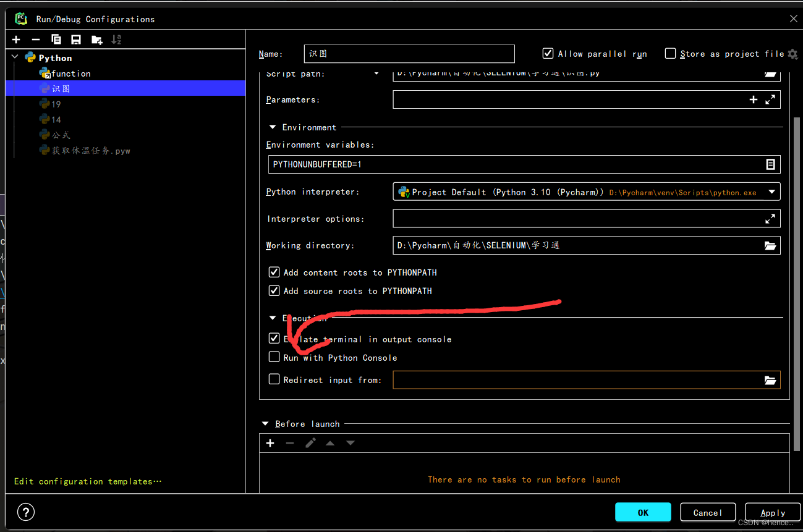Toggle Emulate terminal in output console
The image size is (803, 532).
tap(274, 339)
